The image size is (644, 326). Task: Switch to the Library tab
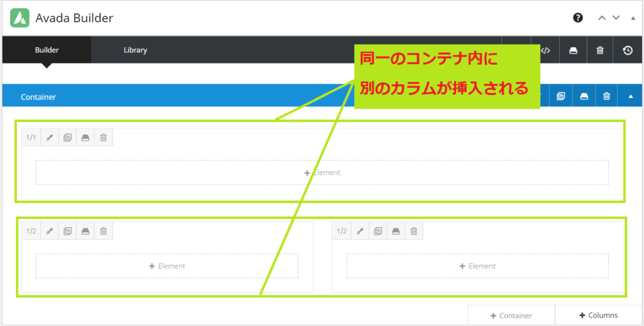(x=135, y=50)
